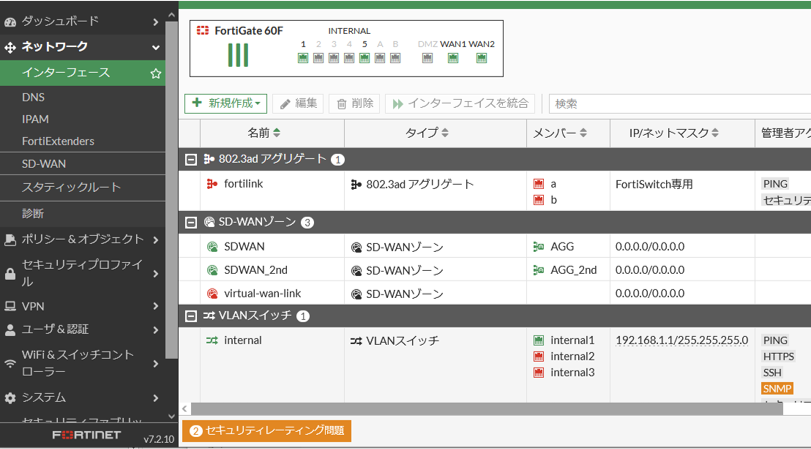811x449 pixels.
Task: Click the 192.168.1.1/255.255.255.0 address
Action: [x=682, y=340]
